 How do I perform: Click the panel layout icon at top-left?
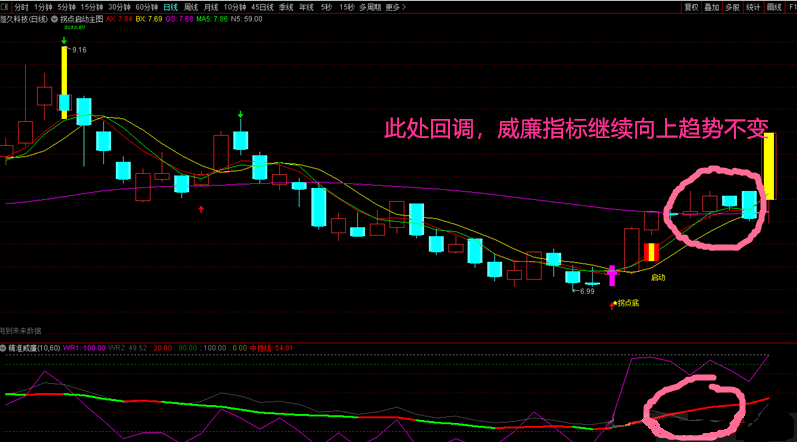click(5, 7)
